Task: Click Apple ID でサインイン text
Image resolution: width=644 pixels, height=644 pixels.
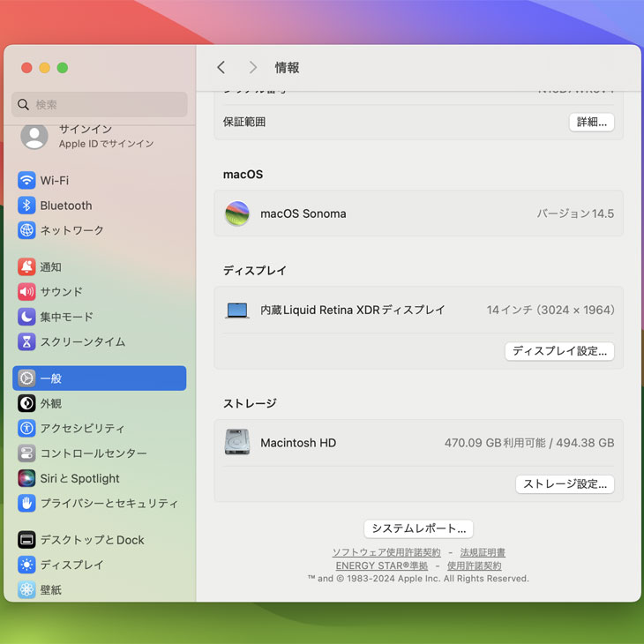Action: click(107, 144)
